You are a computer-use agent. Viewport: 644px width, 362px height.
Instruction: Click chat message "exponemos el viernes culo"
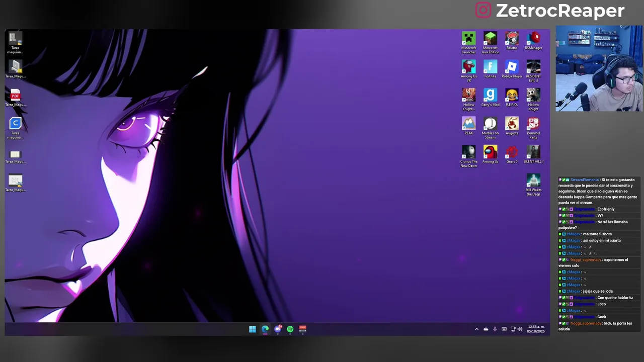[593, 262]
